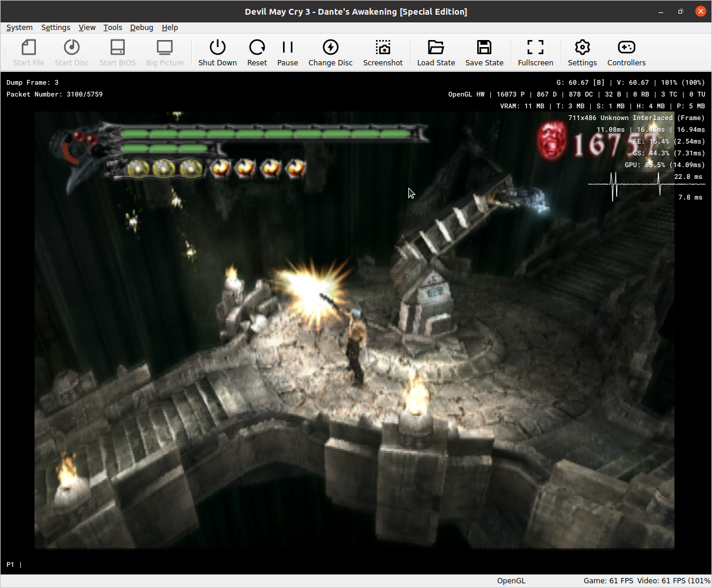Click the Start Disc toolbar icon

[72, 53]
